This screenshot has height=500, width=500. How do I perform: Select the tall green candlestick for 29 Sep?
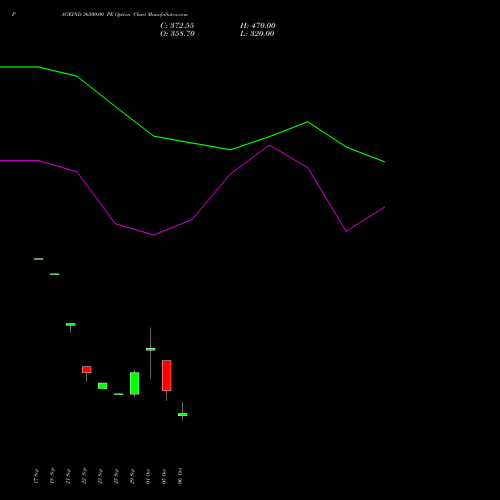[135, 383]
